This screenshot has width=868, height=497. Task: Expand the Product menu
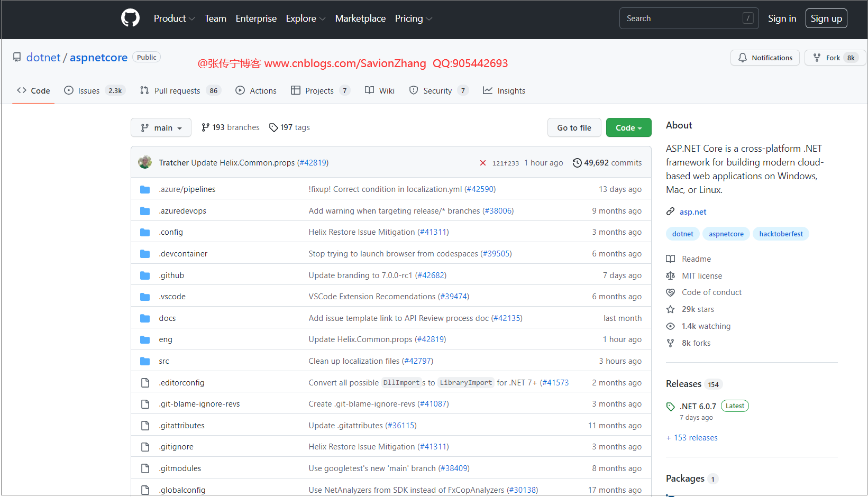pyautogui.click(x=174, y=19)
